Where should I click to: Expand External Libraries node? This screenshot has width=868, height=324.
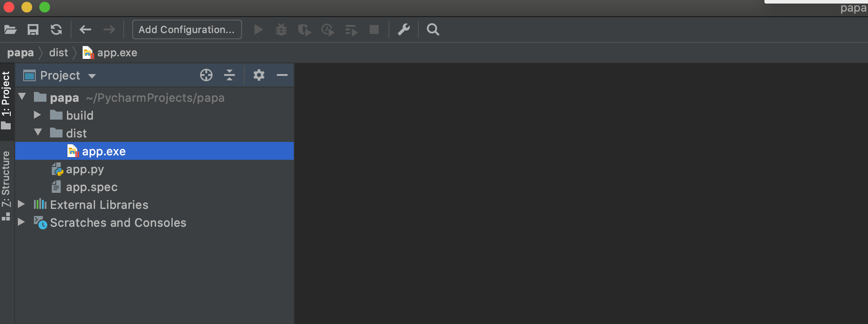21,204
